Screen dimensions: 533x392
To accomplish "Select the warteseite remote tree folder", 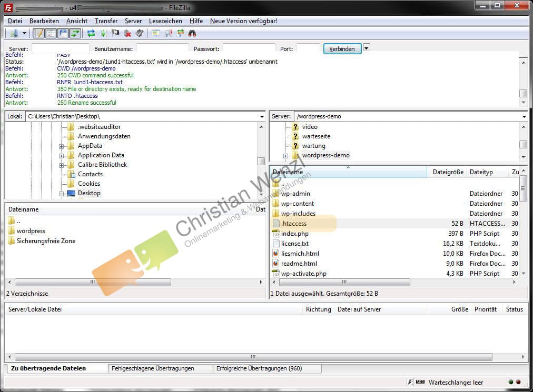I will 316,136.
